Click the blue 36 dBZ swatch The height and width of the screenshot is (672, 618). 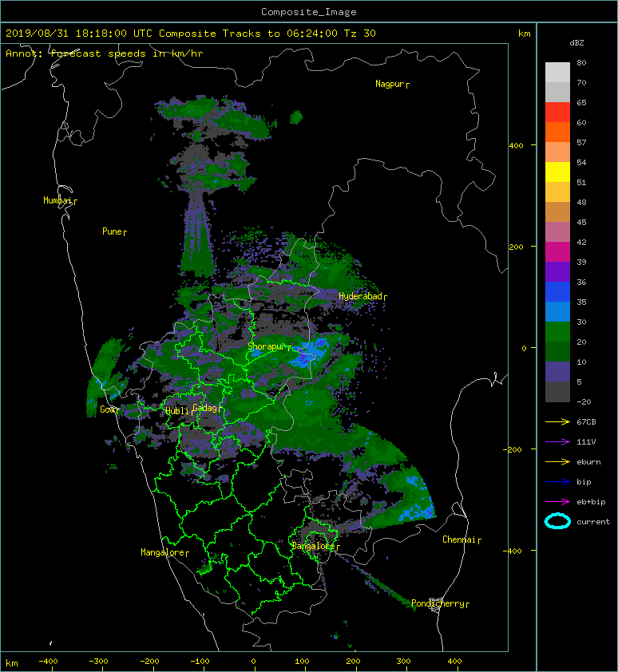click(557, 292)
